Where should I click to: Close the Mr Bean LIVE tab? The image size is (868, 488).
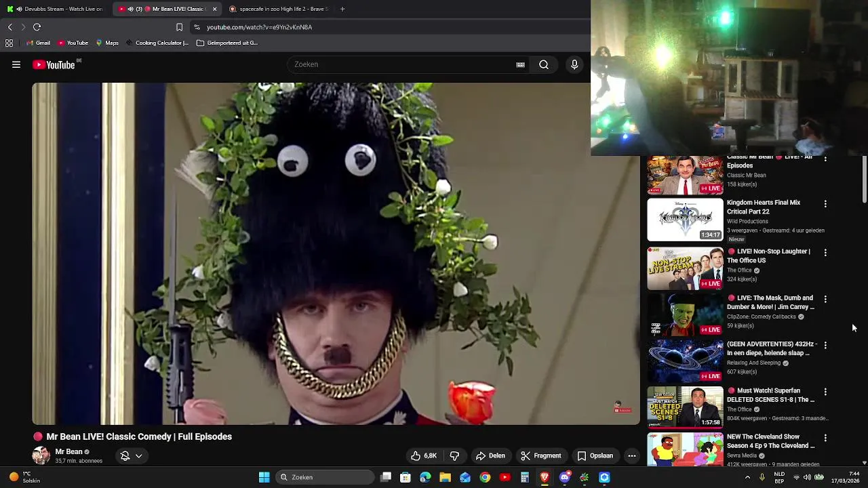(x=214, y=9)
